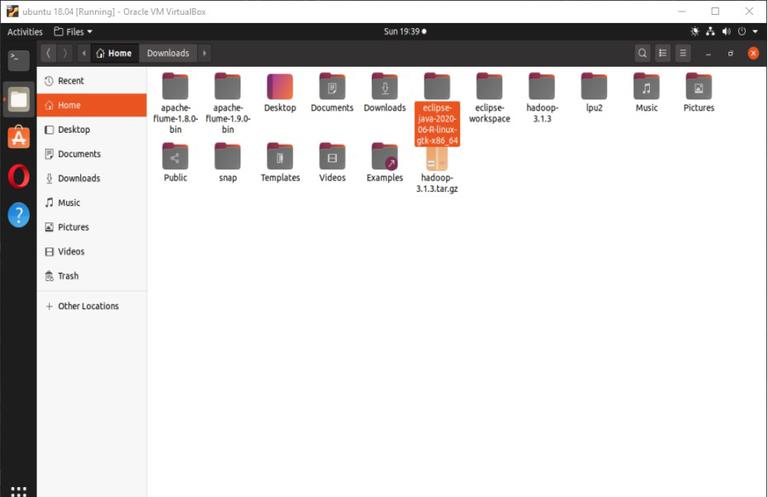This screenshot has width=768, height=497.
Task: Go to Downloads in the sidebar
Action: click(x=92, y=178)
